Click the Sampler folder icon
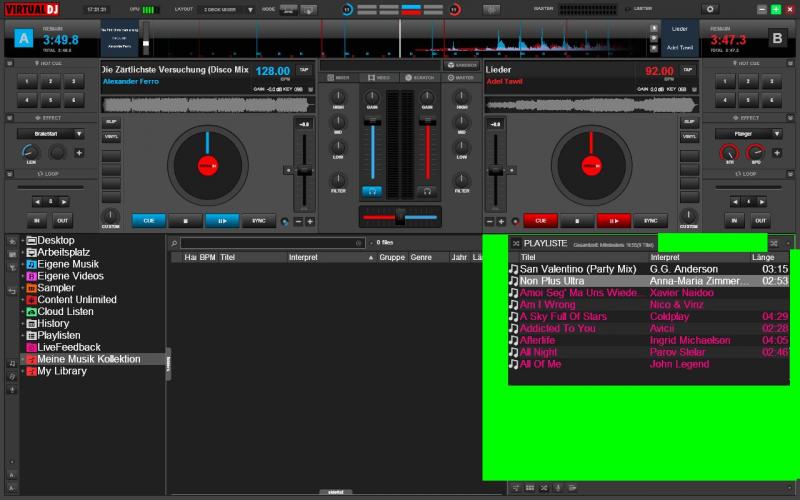 [32, 288]
